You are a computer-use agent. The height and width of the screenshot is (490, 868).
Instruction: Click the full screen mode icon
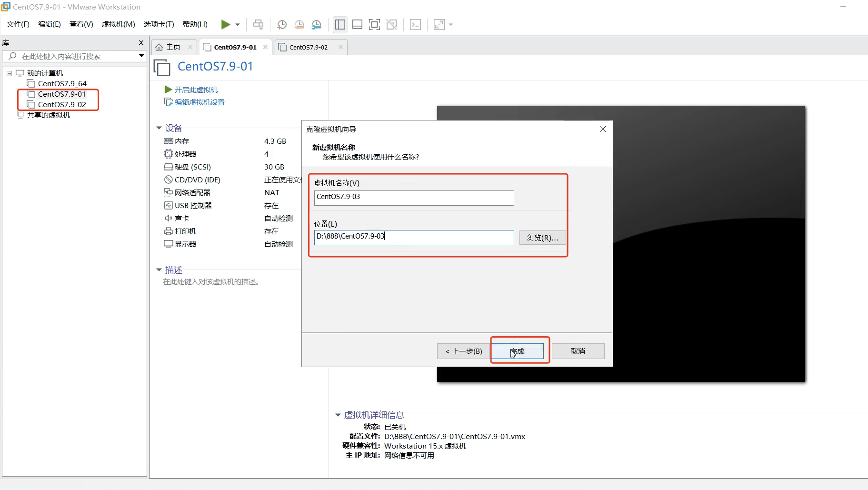point(375,24)
